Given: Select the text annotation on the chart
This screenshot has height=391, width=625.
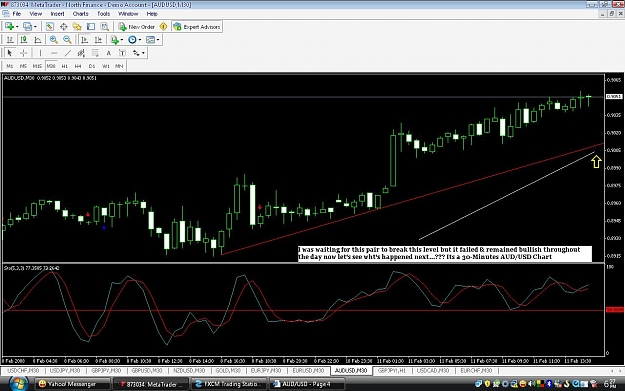Looking at the screenshot, I should (444, 253).
